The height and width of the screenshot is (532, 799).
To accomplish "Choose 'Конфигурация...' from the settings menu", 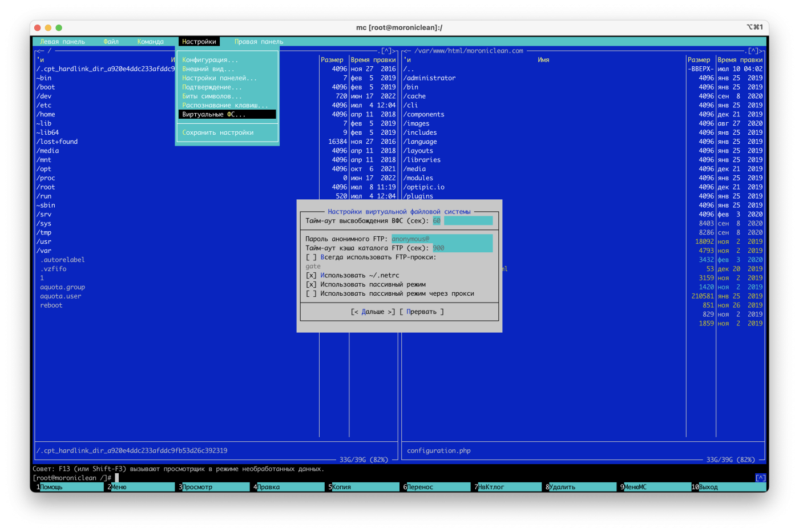I will 227,60.
